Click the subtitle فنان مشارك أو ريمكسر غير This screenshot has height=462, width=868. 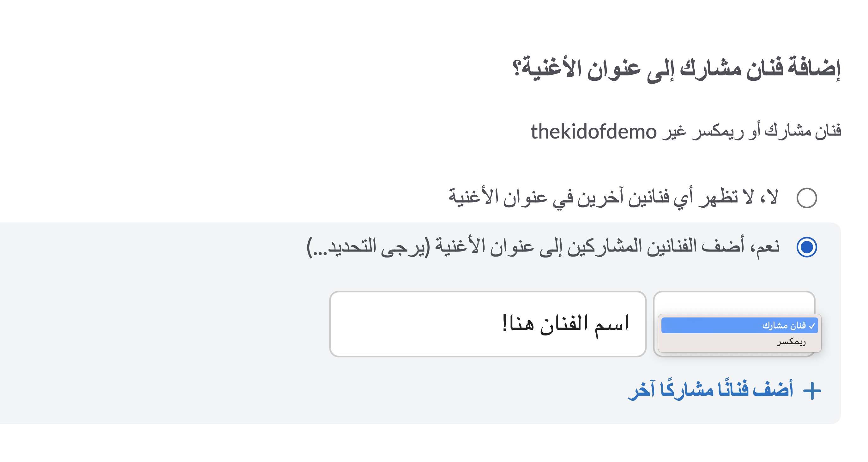pyautogui.click(x=751, y=131)
